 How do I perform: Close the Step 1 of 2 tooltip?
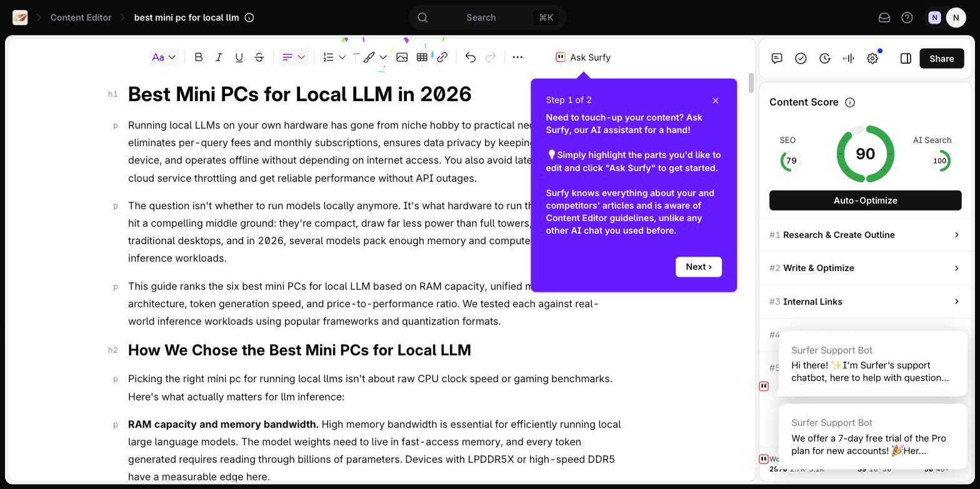click(716, 101)
